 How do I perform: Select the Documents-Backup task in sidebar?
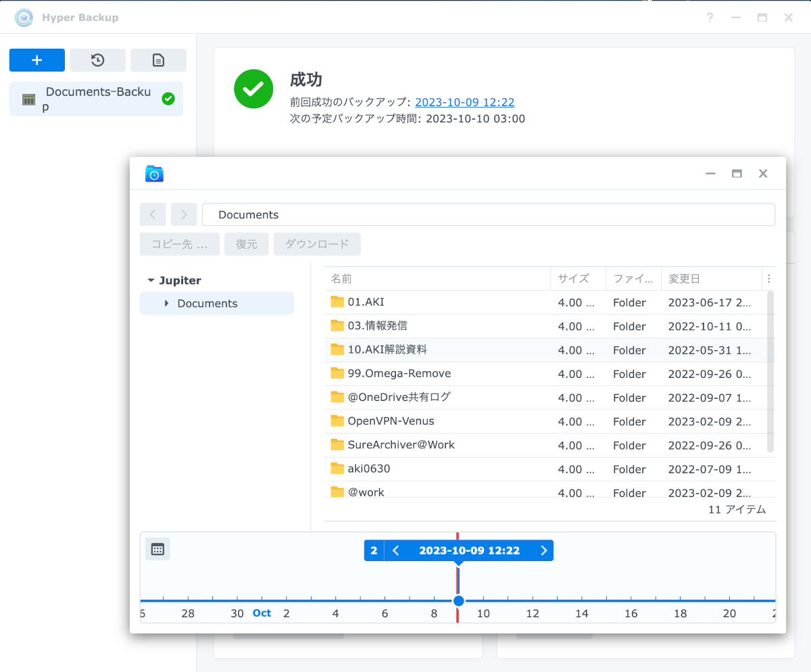[x=96, y=99]
